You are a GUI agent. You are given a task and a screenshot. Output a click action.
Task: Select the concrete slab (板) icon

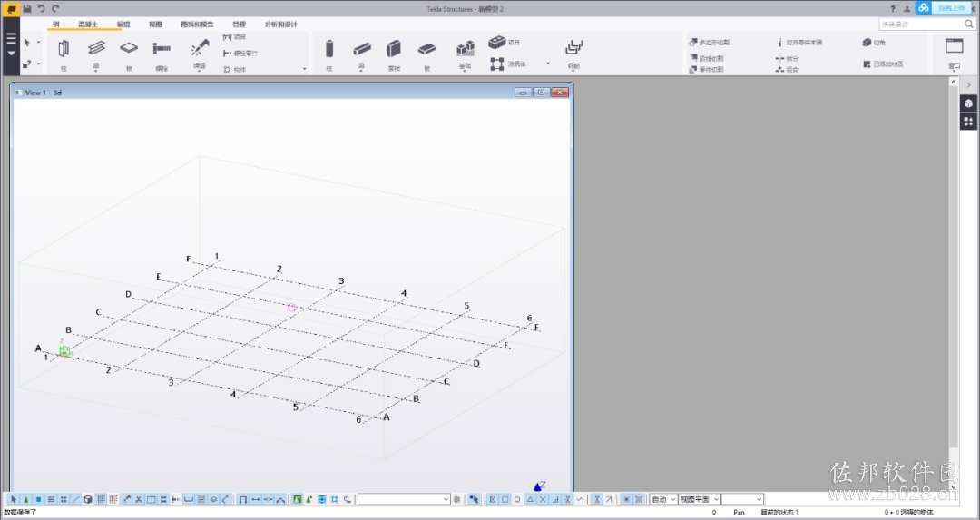coord(426,49)
